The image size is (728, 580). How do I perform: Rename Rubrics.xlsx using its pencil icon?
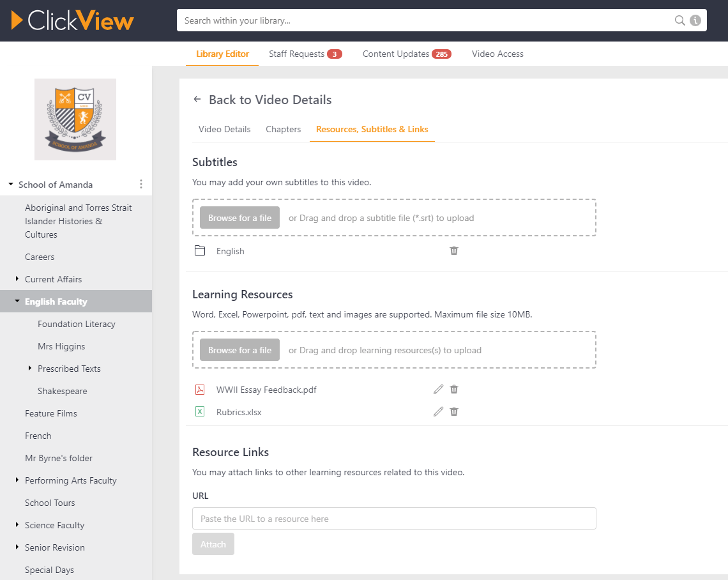438,412
